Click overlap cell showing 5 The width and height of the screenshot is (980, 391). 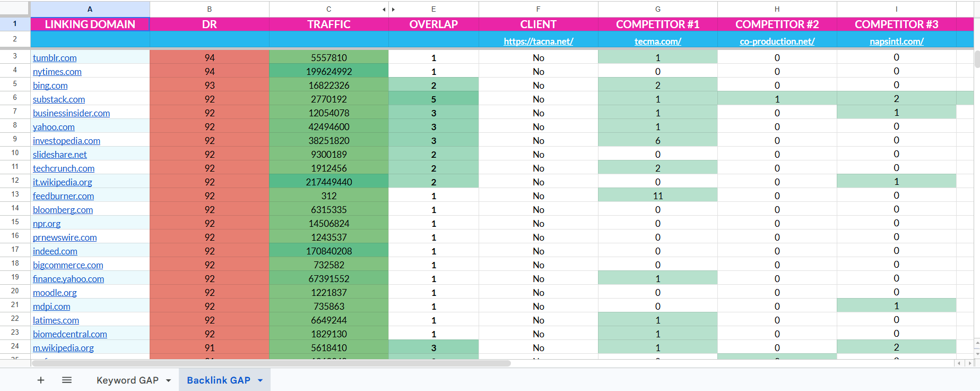click(x=433, y=99)
